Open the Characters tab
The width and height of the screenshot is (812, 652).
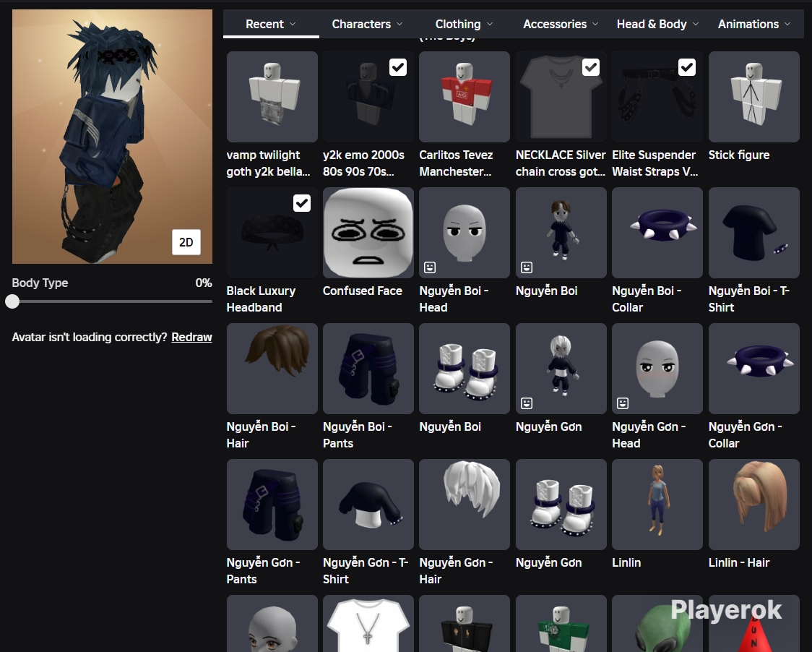coord(367,25)
